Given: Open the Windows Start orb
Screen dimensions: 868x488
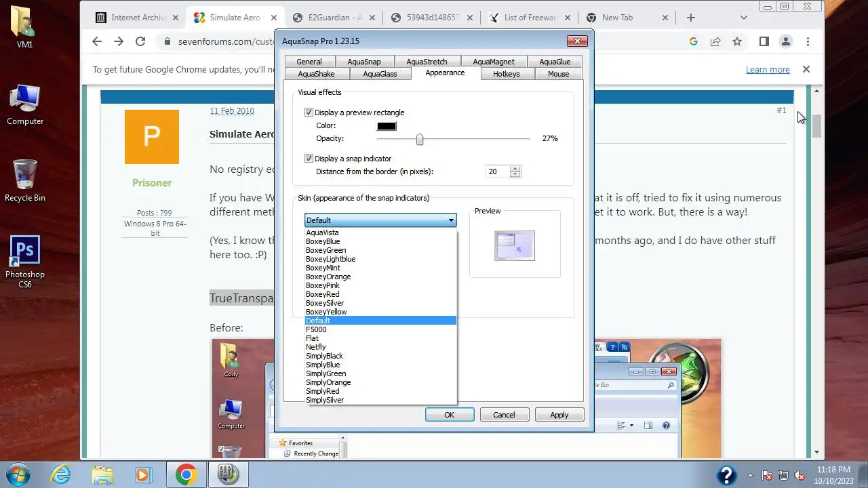Looking at the screenshot, I should [x=18, y=474].
